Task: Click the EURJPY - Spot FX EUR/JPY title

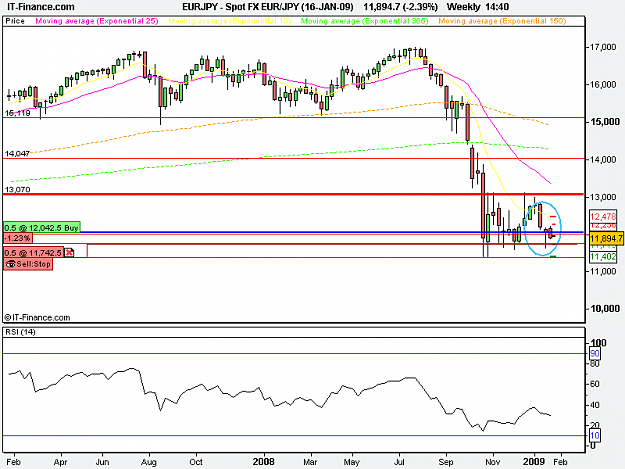Action: 268,7
